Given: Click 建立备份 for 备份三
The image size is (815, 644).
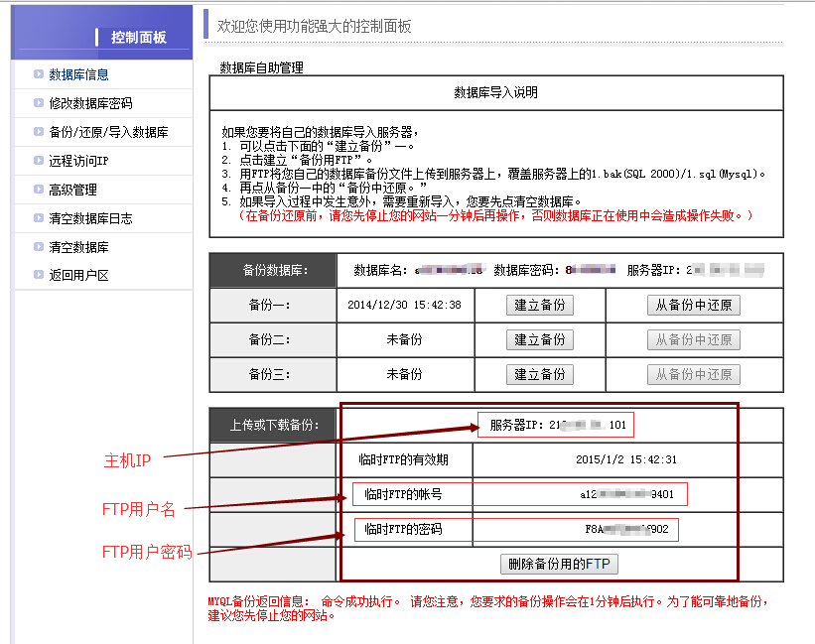Looking at the screenshot, I should (x=539, y=374).
